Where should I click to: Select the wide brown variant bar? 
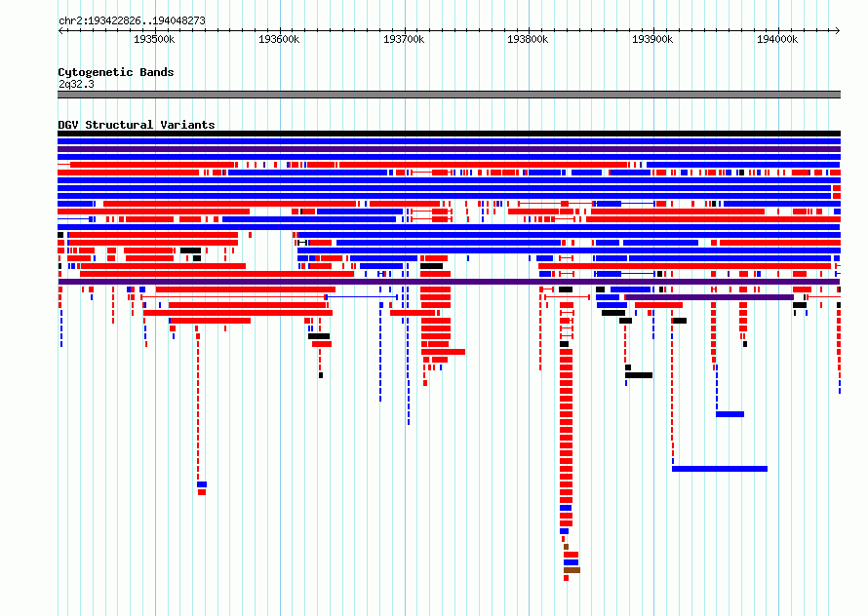(572, 570)
